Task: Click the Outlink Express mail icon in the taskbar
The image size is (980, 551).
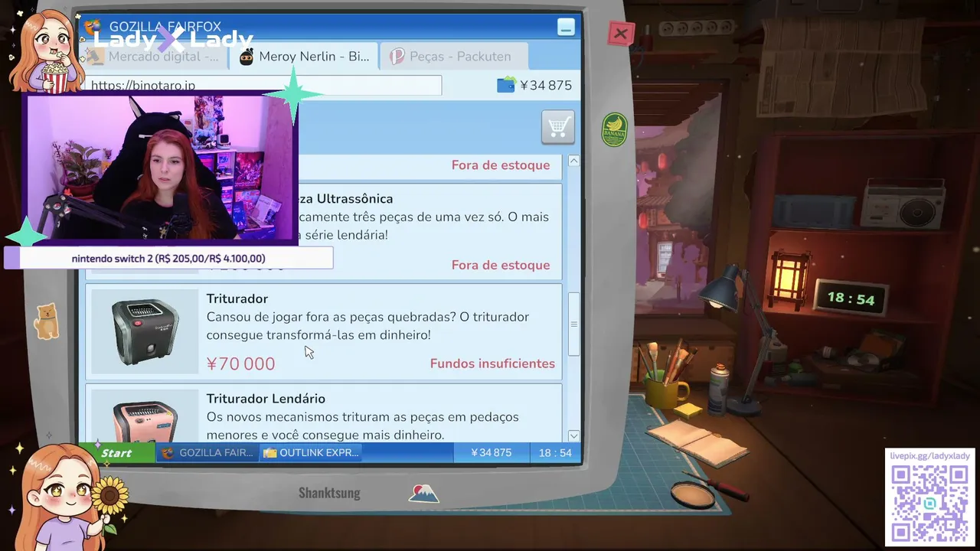Action: click(x=269, y=452)
